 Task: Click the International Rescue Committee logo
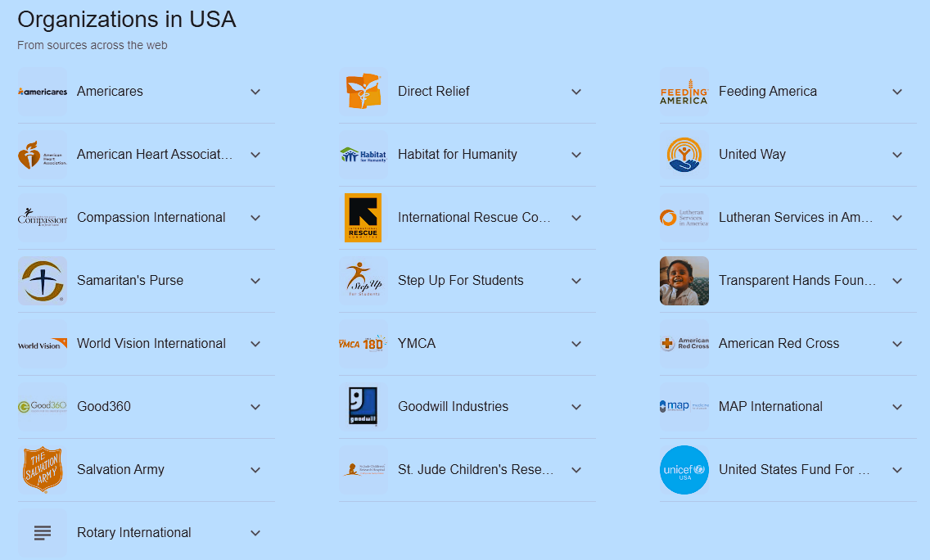[363, 218]
